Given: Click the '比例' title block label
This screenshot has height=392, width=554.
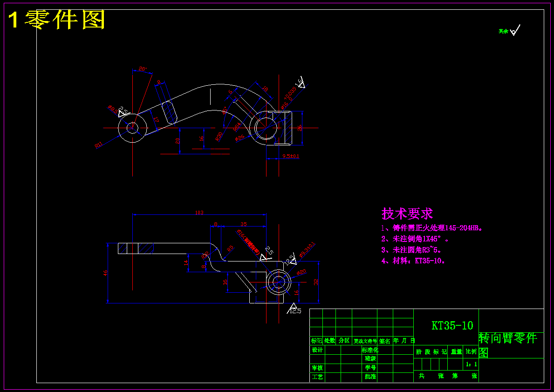Looking at the screenshot, I should (x=471, y=352).
